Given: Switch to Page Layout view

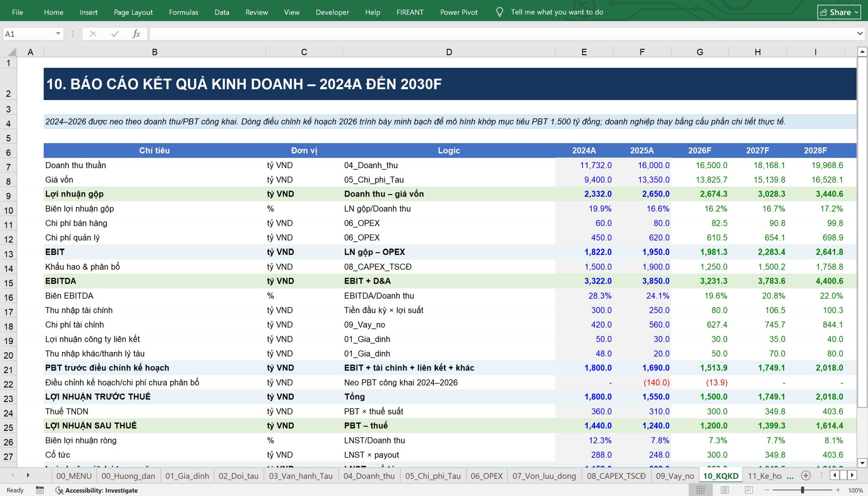Looking at the screenshot, I should pyautogui.click(x=725, y=490).
